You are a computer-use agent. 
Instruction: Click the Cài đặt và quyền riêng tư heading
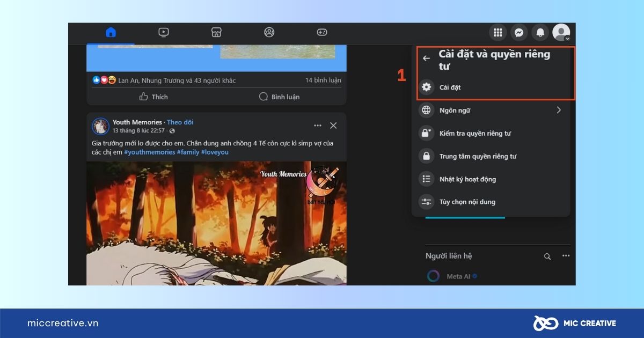[494, 60]
